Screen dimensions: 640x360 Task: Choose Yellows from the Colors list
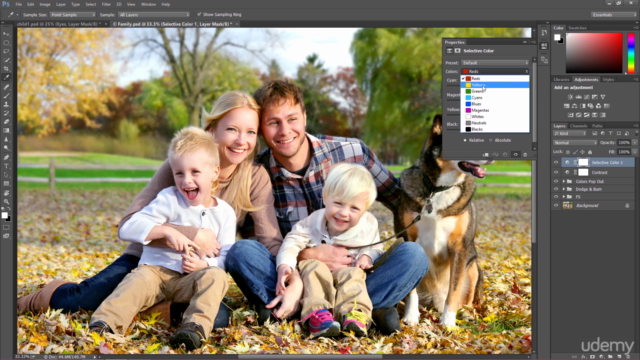[495, 85]
